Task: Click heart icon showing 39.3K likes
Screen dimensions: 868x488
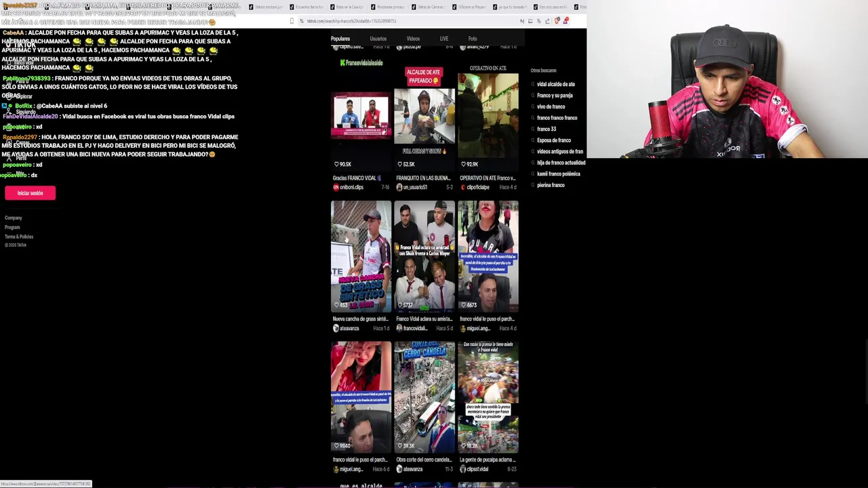Action: pyautogui.click(x=400, y=446)
